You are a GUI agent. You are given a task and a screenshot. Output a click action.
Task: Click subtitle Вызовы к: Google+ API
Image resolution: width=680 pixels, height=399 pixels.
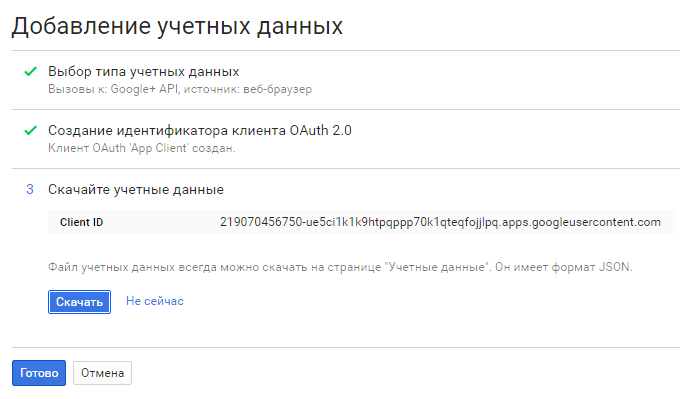click(x=180, y=89)
